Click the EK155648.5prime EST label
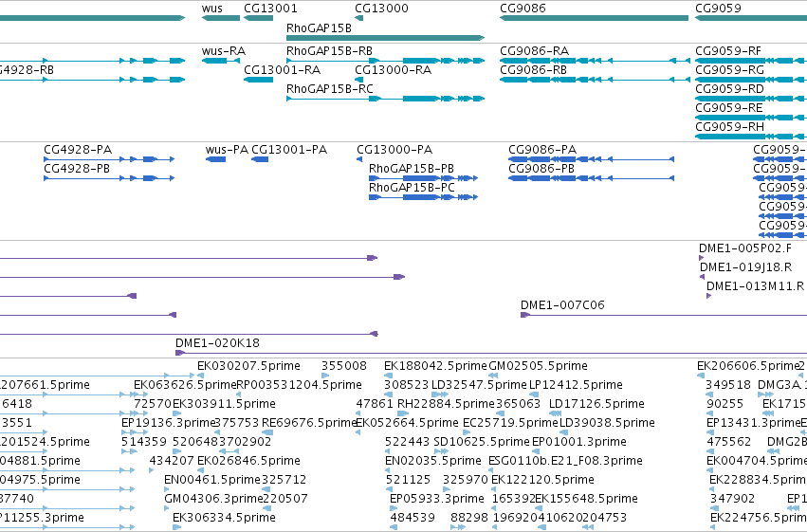 586,499
